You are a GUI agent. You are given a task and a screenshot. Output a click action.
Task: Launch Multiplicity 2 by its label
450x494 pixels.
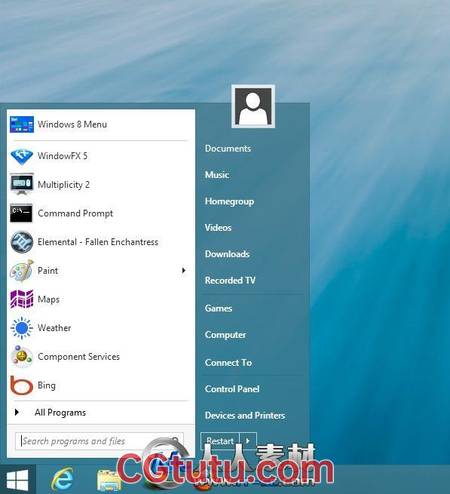64,185
